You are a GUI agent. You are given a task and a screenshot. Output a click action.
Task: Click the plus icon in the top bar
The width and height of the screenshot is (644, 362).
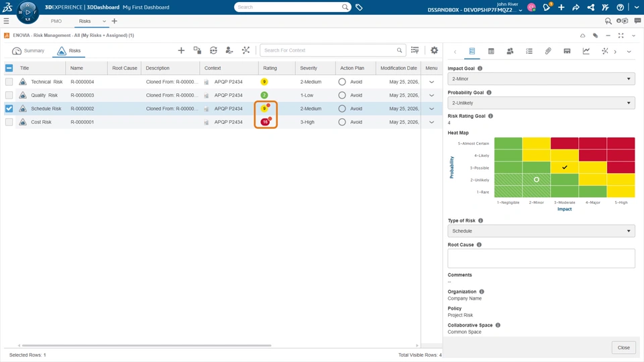coord(561,7)
